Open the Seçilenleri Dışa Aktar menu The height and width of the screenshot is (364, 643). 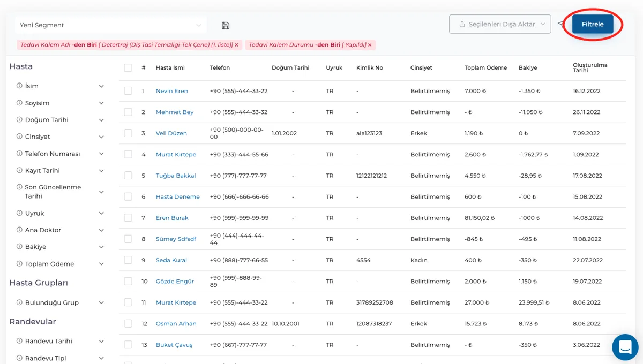pyautogui.click(x=500, y=24)
